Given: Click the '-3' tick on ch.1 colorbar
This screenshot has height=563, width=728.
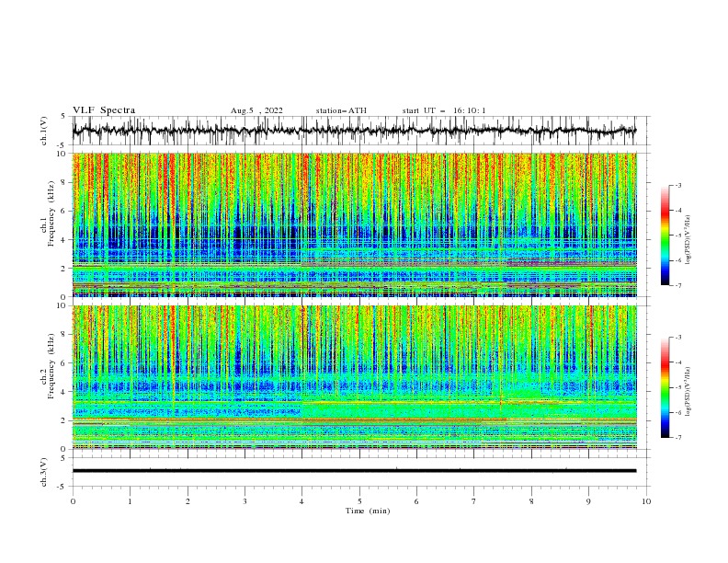Looking at the screenshot, I should coord(677,185).
